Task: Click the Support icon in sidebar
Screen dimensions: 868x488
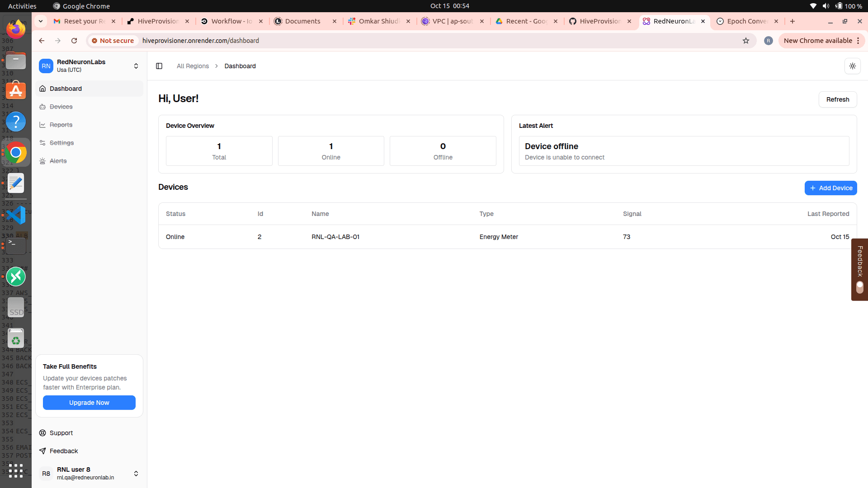Action: pyautogui.click(x=42, y=433)
